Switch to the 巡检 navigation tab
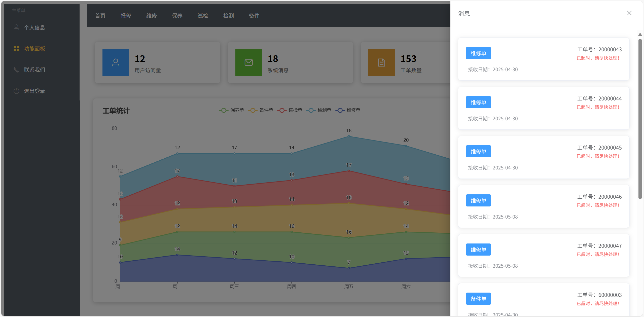The width and height of the screenshot is (644, 317). pos(203,16)
